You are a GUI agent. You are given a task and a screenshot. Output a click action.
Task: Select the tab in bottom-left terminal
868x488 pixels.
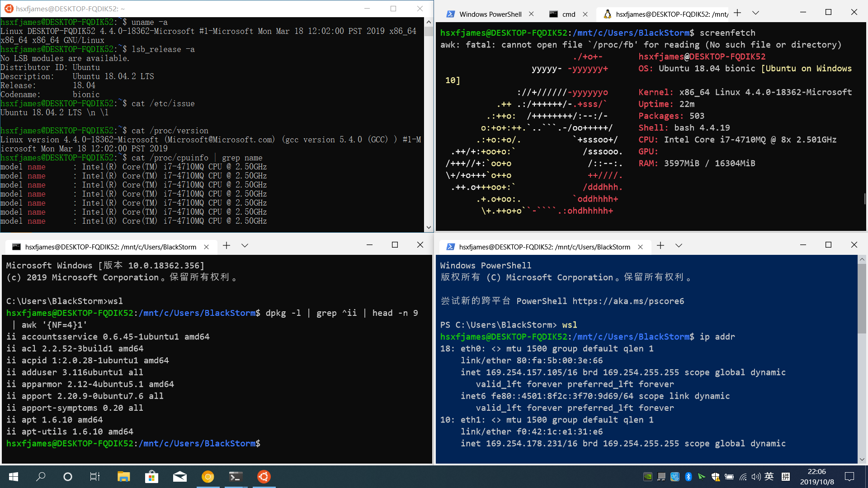click(110, 247)
